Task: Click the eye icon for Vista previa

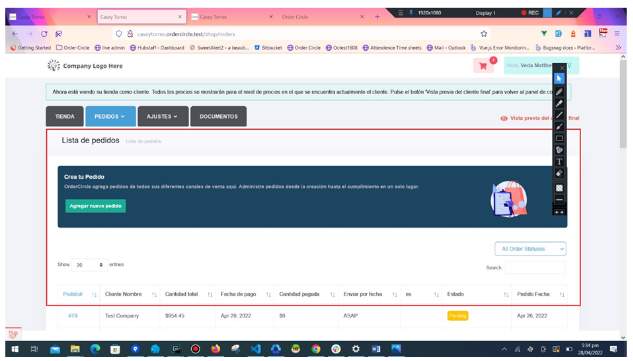Action: coord(504,118)
